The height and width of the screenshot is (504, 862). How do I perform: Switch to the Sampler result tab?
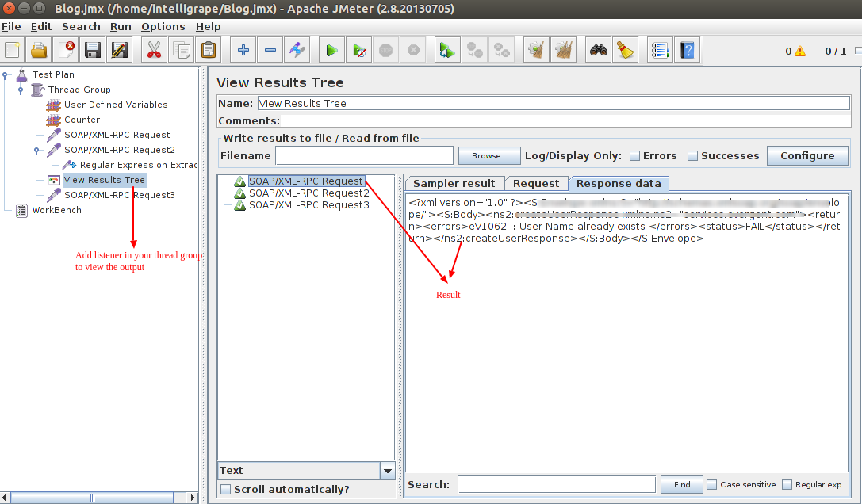pyautogui.click(x=454, y=184)
